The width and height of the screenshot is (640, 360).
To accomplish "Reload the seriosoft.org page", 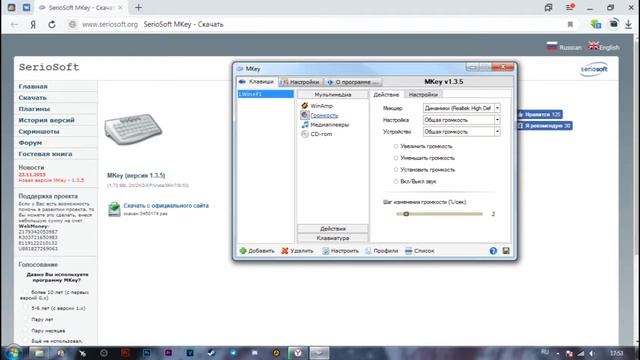I will tap(52, 24).
